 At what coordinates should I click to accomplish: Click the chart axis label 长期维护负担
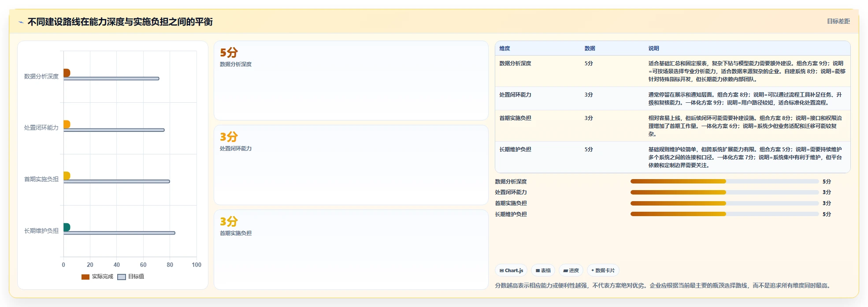41,231
